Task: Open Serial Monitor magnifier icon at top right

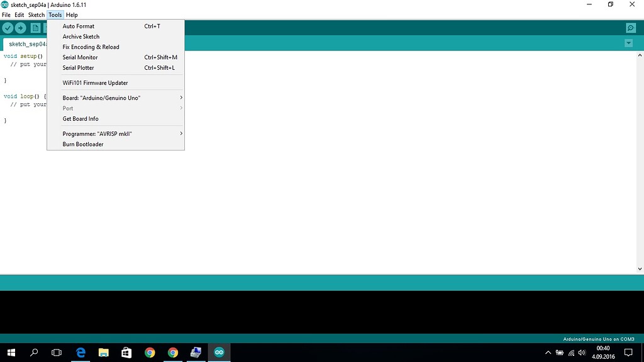Action: (631, 28)
